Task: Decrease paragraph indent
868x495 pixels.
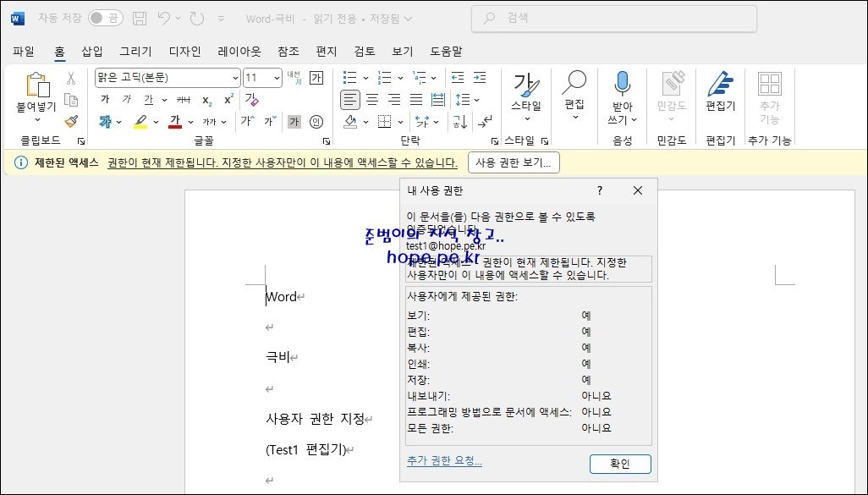Action: click(457, 78)
